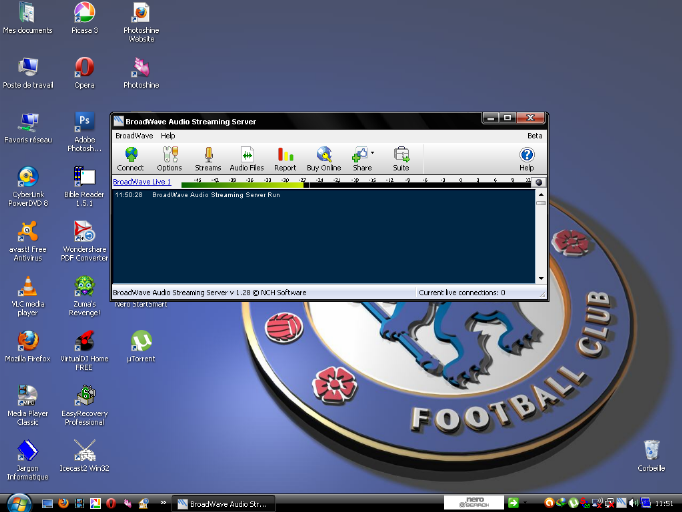Open the VLC media player desktop icon
Image resolution: width=682 pixels, height=512 pixels.
pos(28,288)
